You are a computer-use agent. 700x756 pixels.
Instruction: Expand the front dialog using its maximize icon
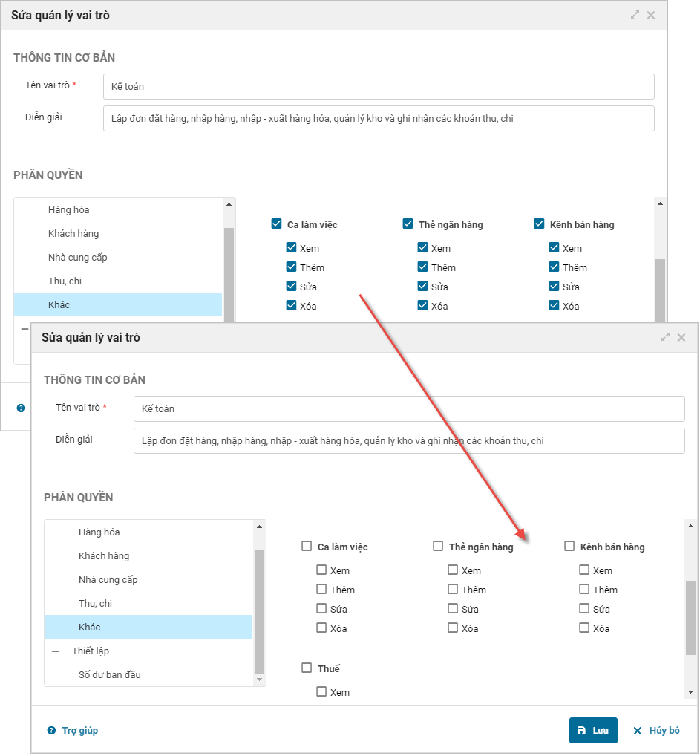[x=665, y=337]
